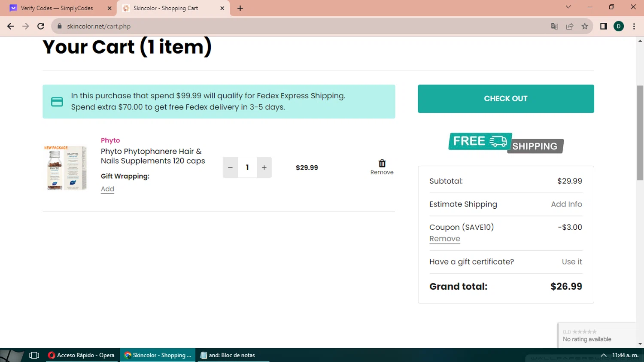Click the credit card icon in notice
This screenshot has width=644, height=362.
pyautogui.click(x=57, y=102)
